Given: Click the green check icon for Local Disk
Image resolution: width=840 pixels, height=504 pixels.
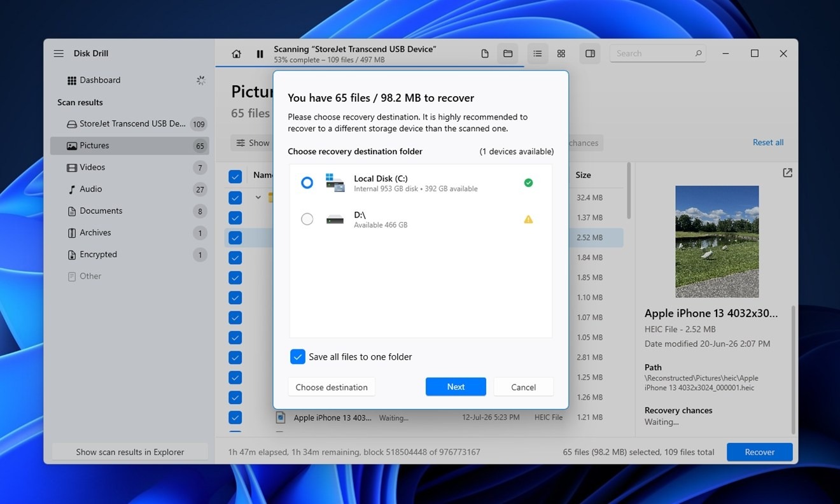Looking at the screenshot, I should 528,183.
